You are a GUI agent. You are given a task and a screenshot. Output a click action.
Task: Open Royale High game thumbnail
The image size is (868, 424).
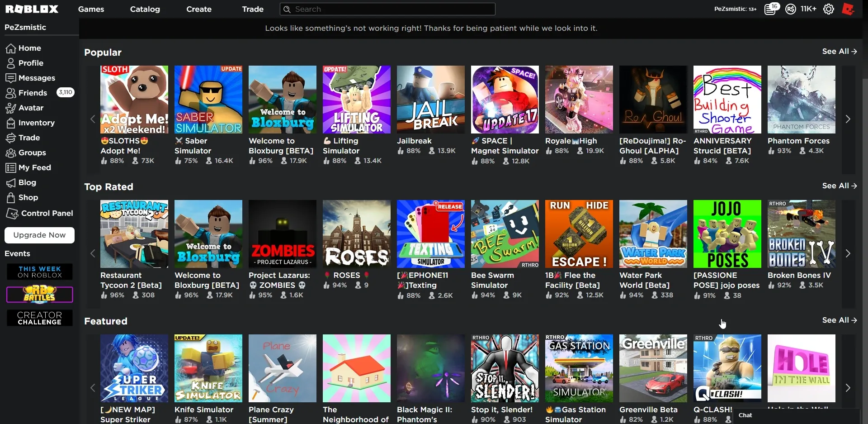tap(579, 100)
